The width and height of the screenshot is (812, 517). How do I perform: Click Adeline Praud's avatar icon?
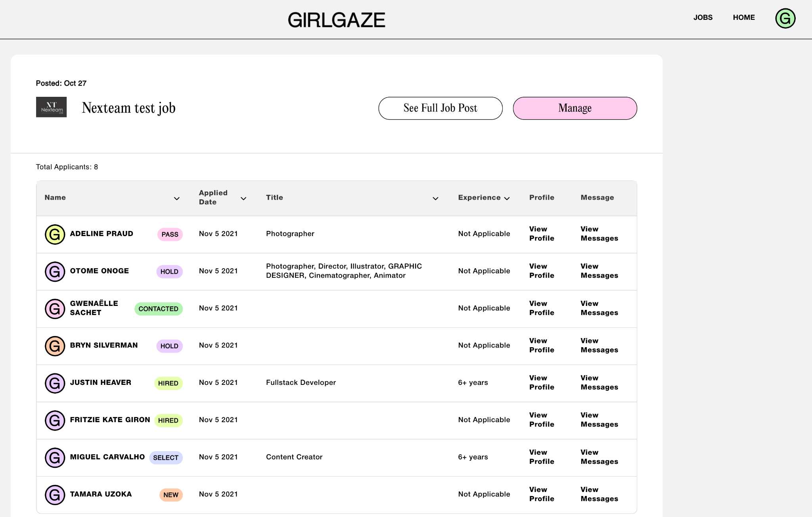point(55,234)
